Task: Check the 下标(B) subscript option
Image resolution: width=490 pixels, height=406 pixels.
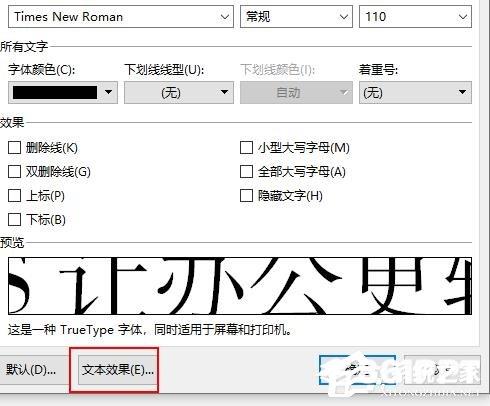Action: 14,220
